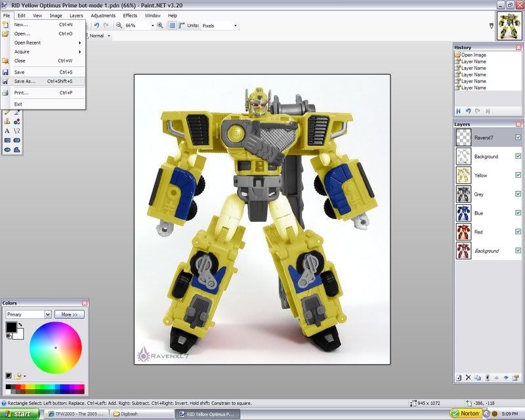Add a new layer in Layers panel
Image resolution: width=525 pixels, height=420 pixels.
(x=459, y=378)
